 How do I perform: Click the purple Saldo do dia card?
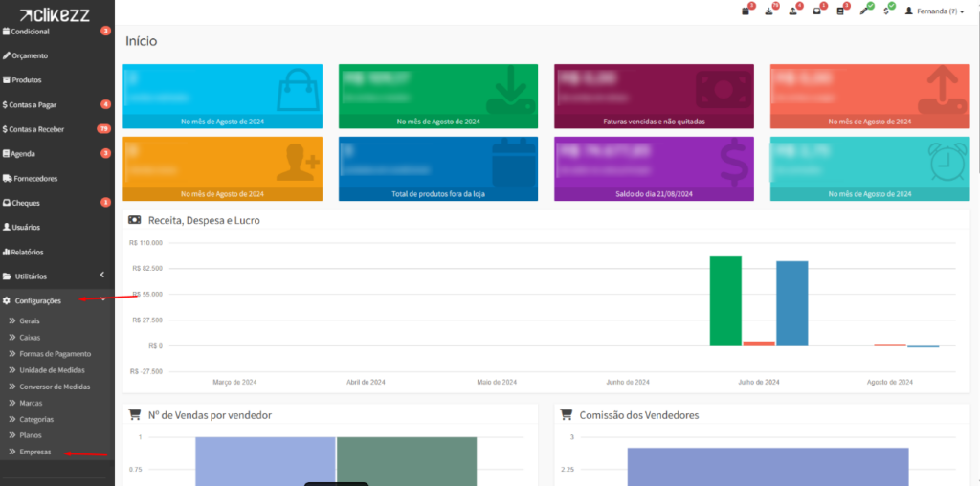[x=654, y=168]
